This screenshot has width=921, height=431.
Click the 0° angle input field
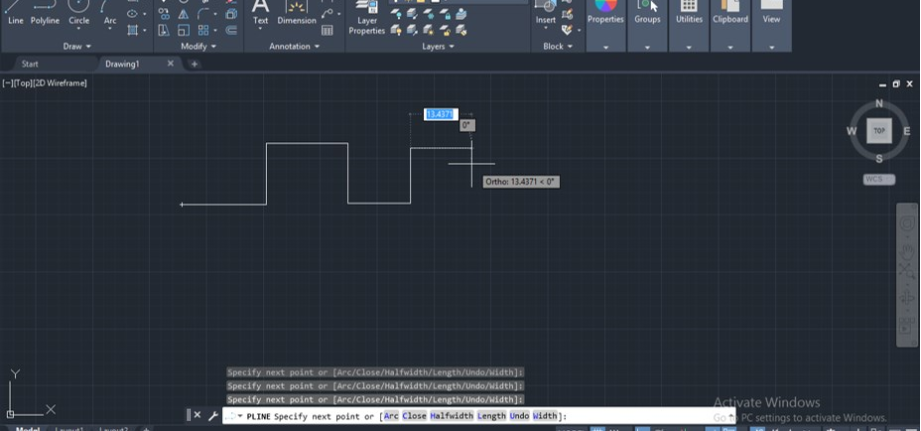467,125
